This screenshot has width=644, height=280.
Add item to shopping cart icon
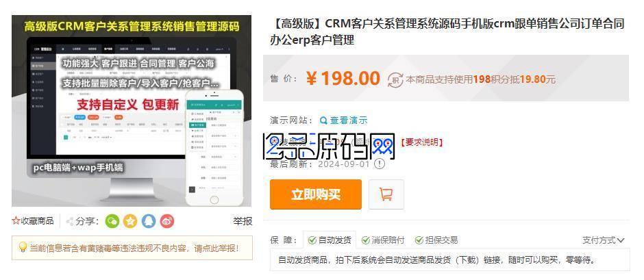pyautogui.click(x=386, y=194)
